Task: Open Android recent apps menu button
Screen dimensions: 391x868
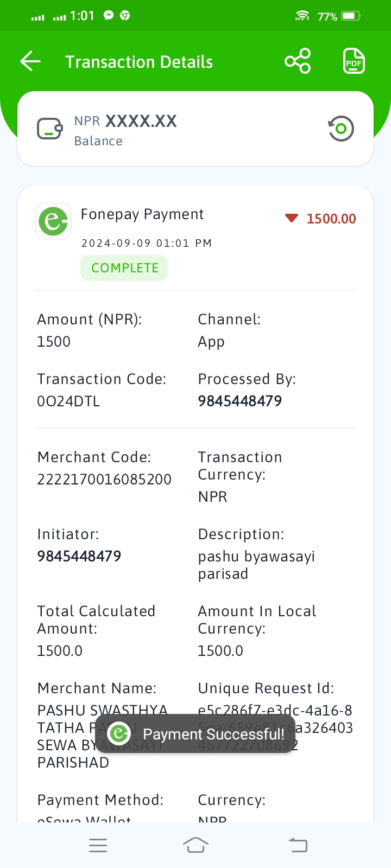Action: 98,845
